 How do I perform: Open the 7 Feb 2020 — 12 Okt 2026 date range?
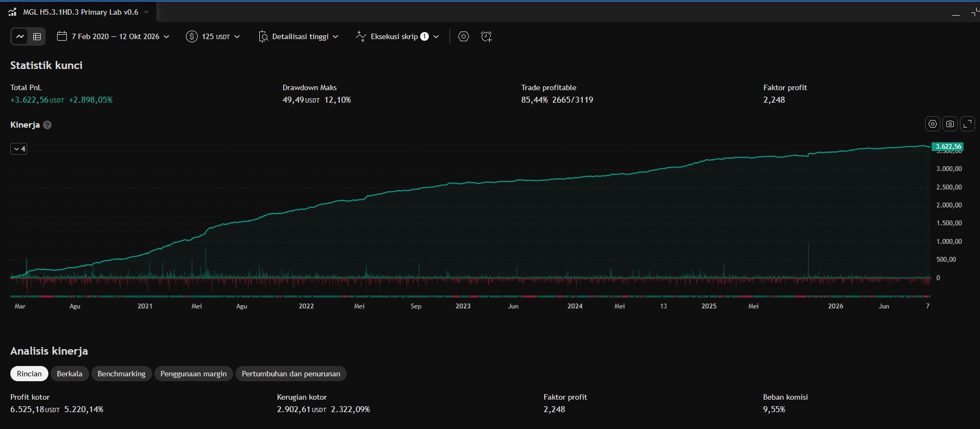(x=114, y=36)
